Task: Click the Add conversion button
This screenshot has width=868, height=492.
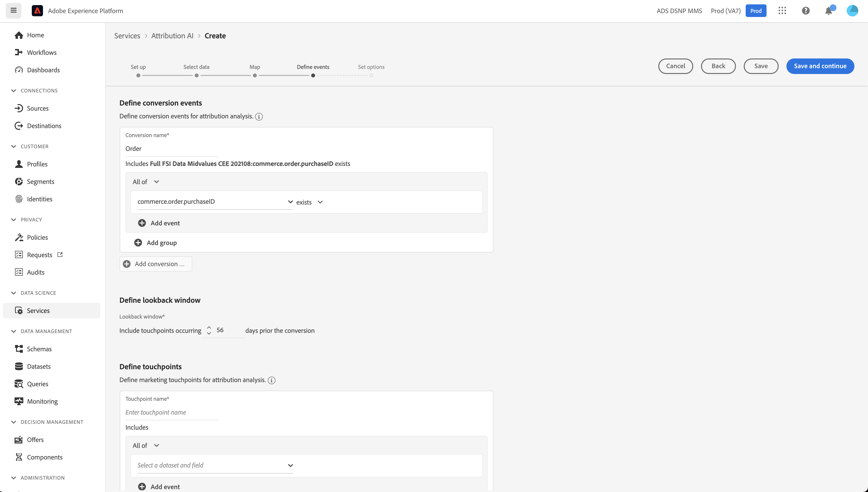Action: pos(156,264)
